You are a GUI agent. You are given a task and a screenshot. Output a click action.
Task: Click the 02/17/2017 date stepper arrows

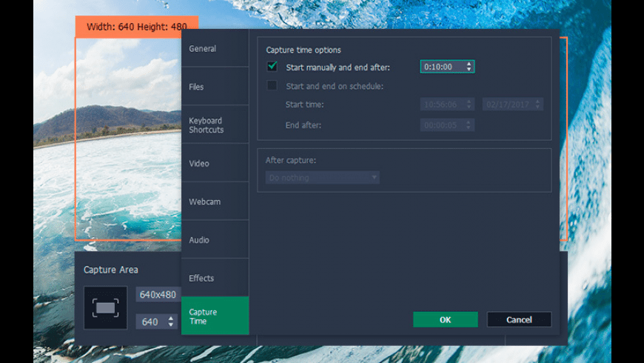coord(537,104)
